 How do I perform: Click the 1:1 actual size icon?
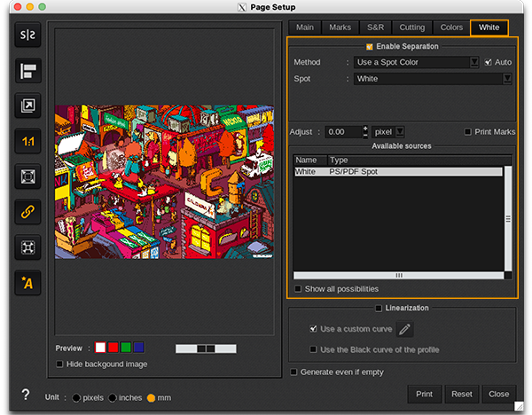[27, 140]
